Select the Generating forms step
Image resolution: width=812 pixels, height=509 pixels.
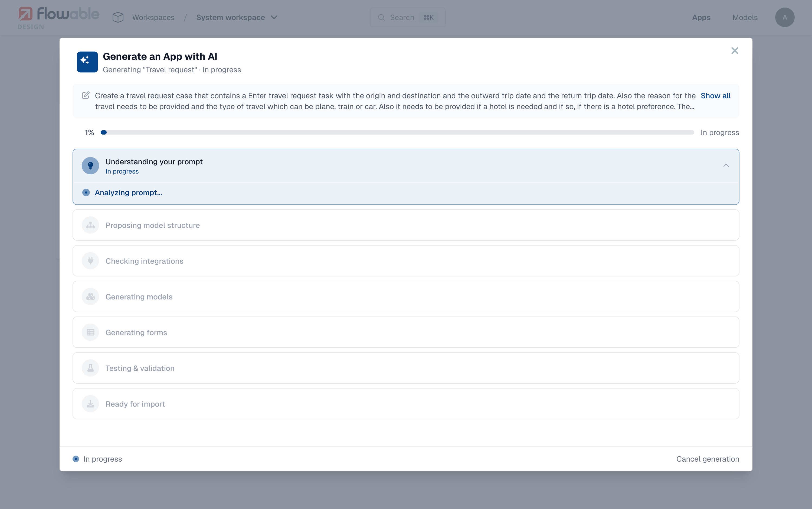click(406, 332)
